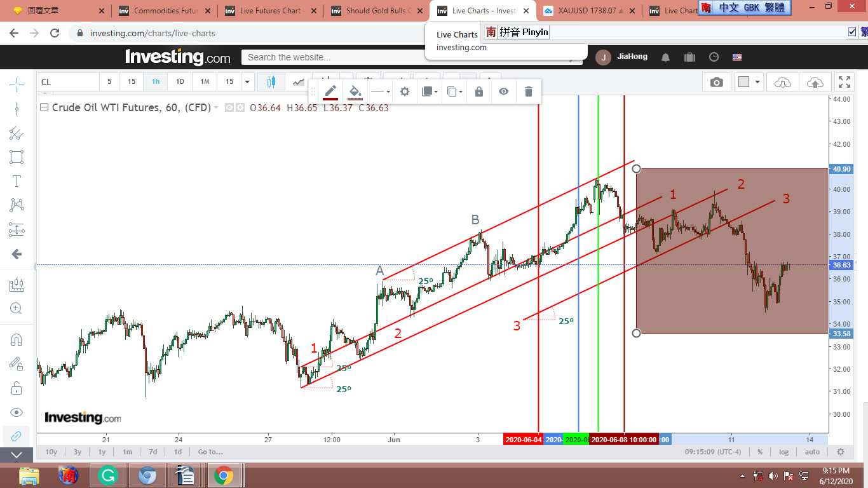The height and width of the screenshot is (488, 868).
Task: Open the line color pencil swatch
Action: [x=330, y=91]
